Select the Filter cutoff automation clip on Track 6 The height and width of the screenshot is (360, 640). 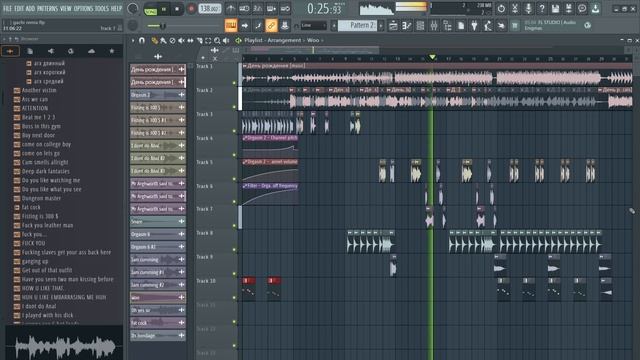[270, 194]
